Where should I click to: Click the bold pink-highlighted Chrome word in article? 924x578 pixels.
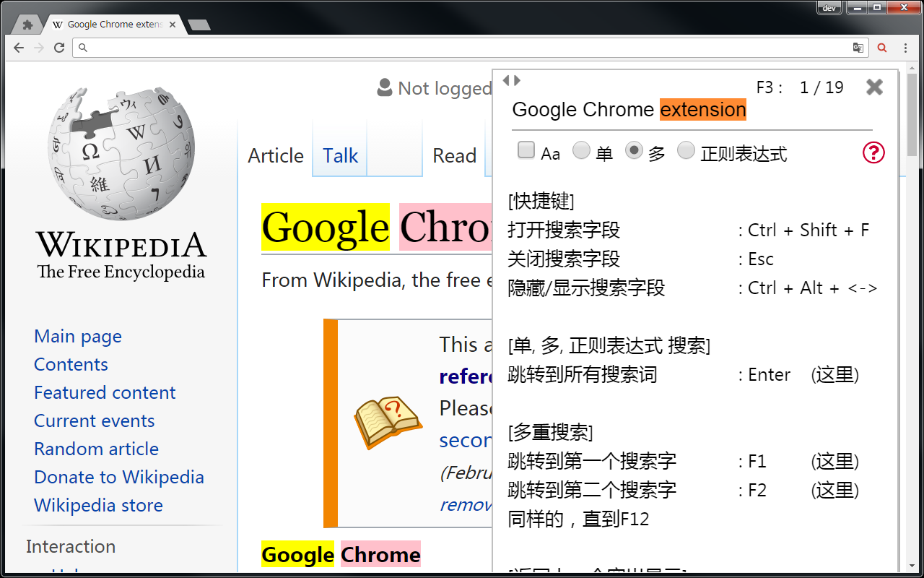click(380, 555)
